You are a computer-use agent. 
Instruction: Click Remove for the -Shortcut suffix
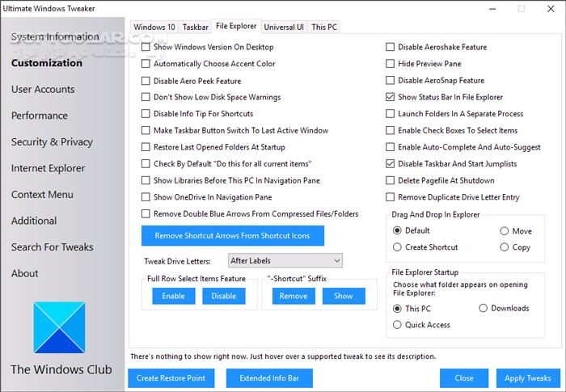293,296
